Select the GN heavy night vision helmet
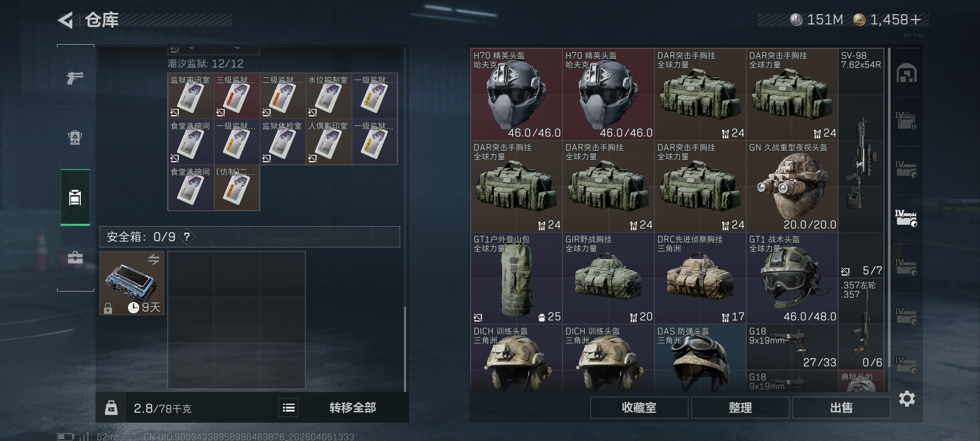 coord(792,186)
